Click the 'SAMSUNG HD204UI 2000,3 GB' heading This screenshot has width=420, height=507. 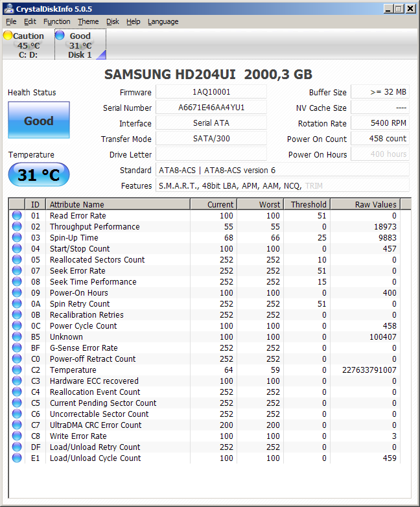coord(208,75)
